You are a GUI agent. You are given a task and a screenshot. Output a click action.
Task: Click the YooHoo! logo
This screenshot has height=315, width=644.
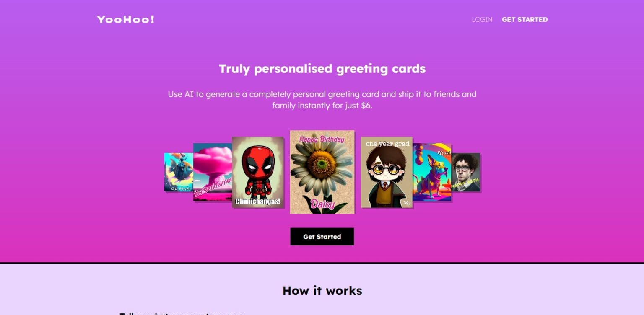[x=126, y=20]
